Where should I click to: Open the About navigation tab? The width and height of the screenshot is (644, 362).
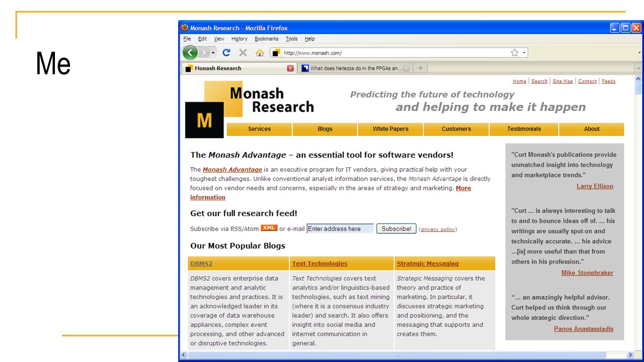pos(592,129)
